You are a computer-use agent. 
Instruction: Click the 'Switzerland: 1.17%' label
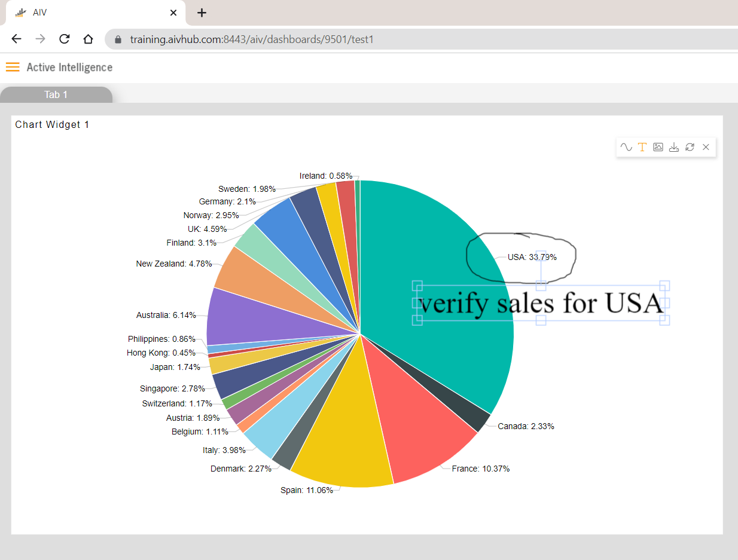(177, 403)
